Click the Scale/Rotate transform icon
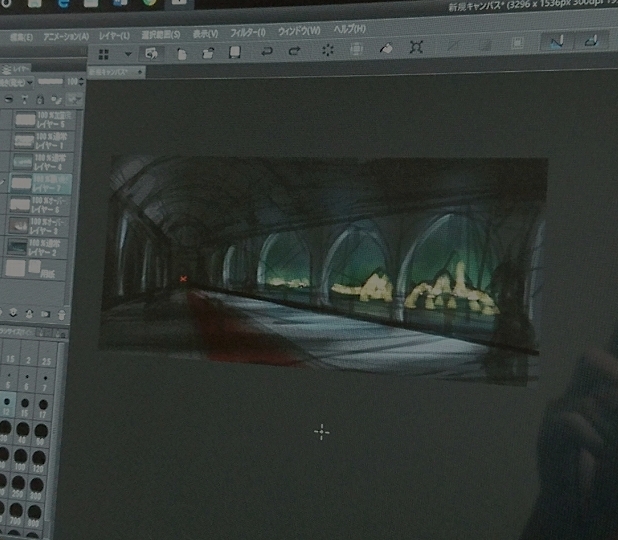Viewport: 618px width, 540px height. (x=416, y=48)
